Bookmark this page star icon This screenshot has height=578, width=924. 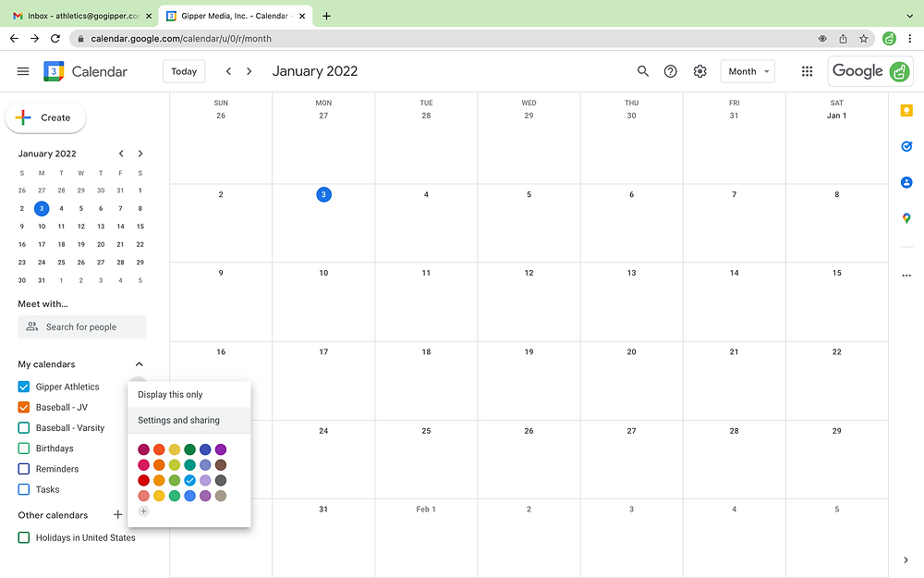coord(863,38)
